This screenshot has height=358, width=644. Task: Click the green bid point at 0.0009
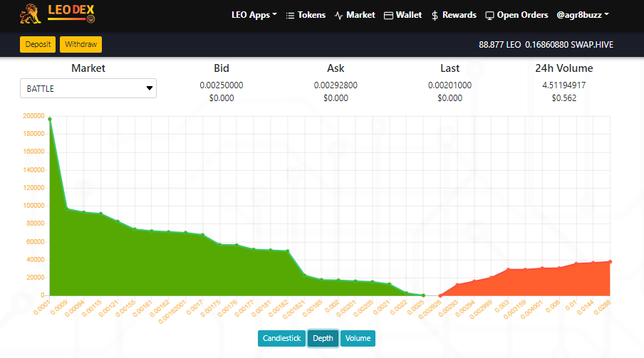point(67,209)
